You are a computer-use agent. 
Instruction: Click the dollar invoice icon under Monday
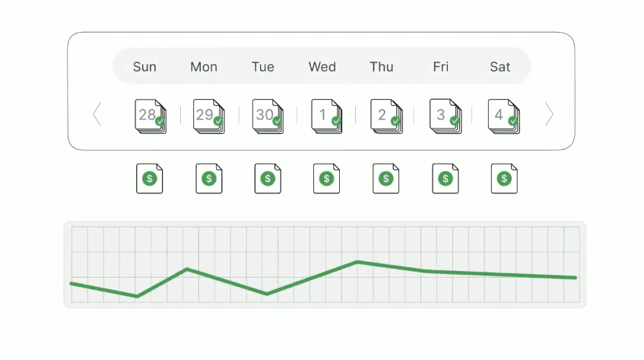point(209,179)
